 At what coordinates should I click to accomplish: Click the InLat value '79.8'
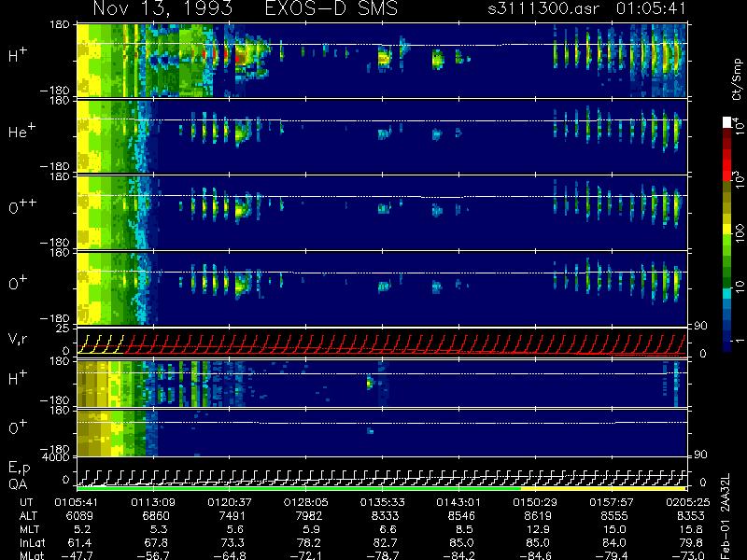pyautogui.click(x=691, y=542)
